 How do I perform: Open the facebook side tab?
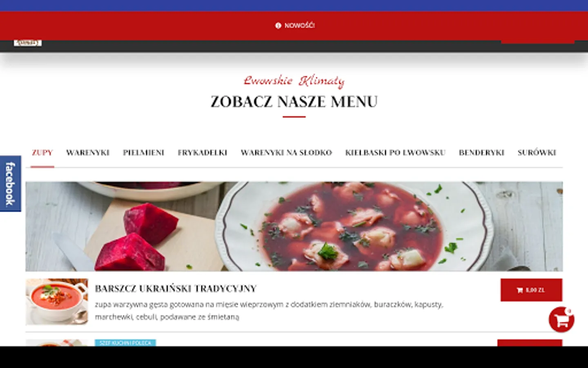[10, 184]
